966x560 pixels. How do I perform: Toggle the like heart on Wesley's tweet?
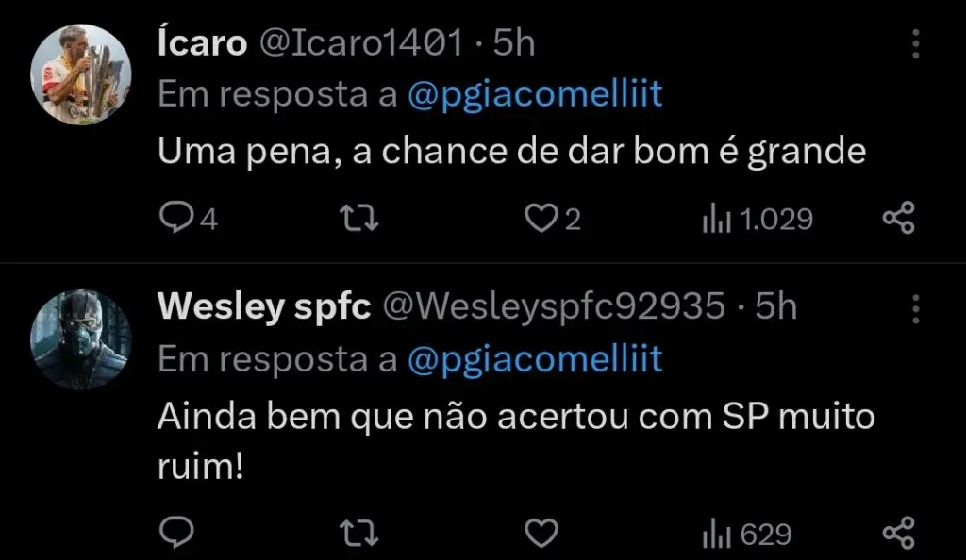pos(540,531)
